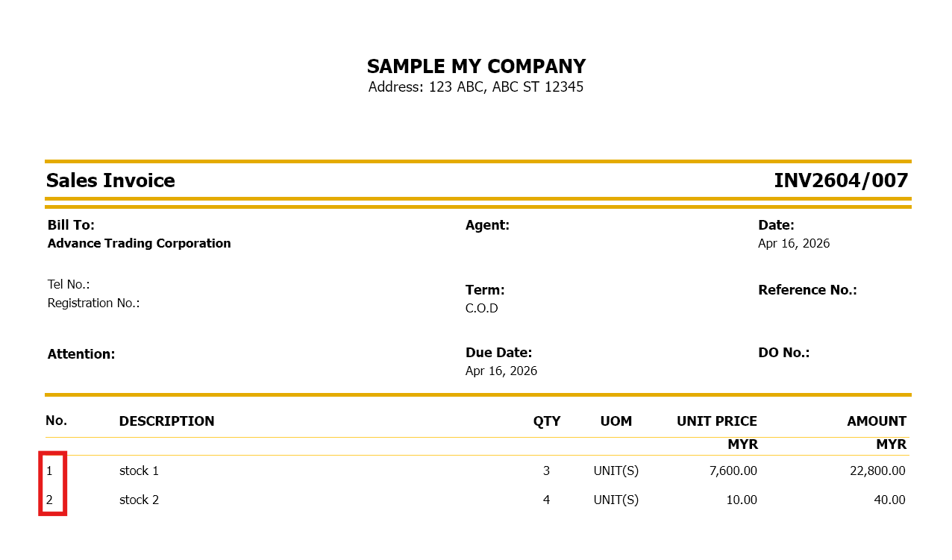Click the Sales Invoice heading
This screenshot has height=560, width=952.
coord(110,180)
